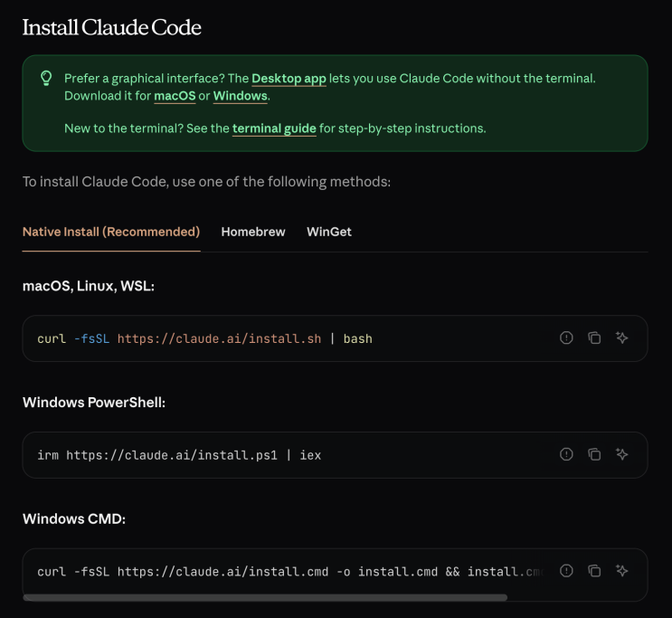Report issue icon on bash command block
The width and height of the screenshot is (672, 618).
[x=566, y=338]
